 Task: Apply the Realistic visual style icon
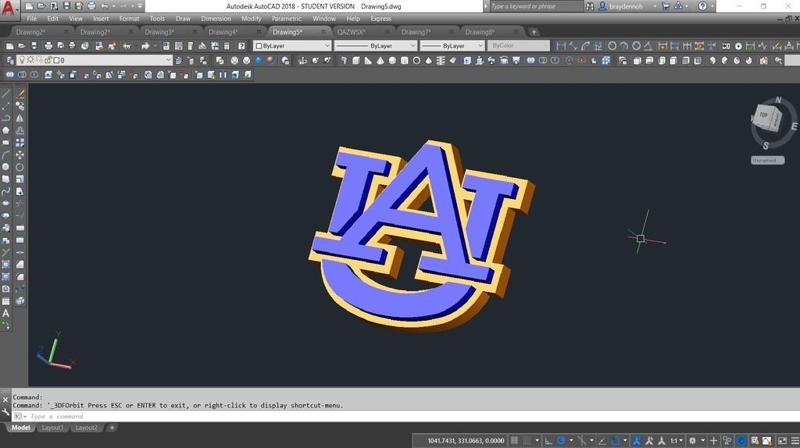point(259,60)
